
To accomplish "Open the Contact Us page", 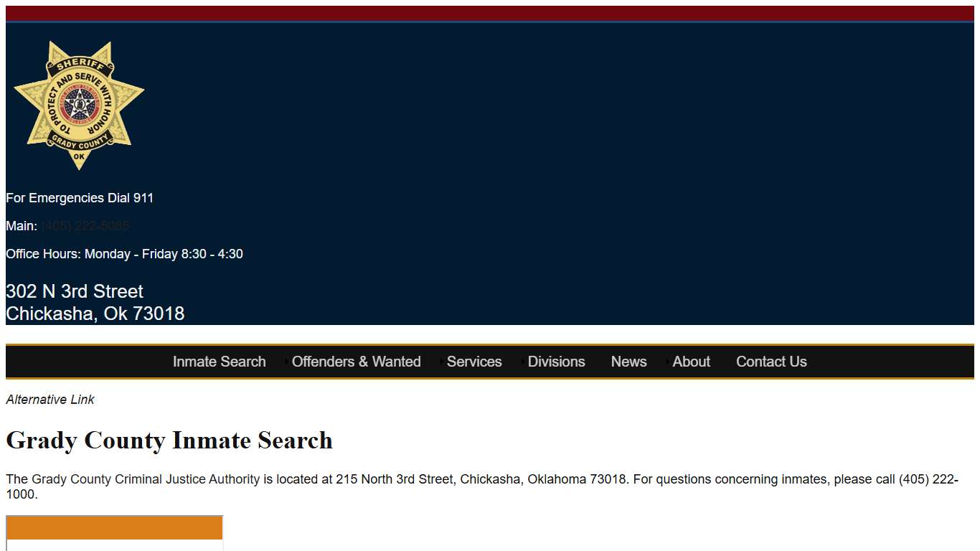I will (x=771, y=362).
